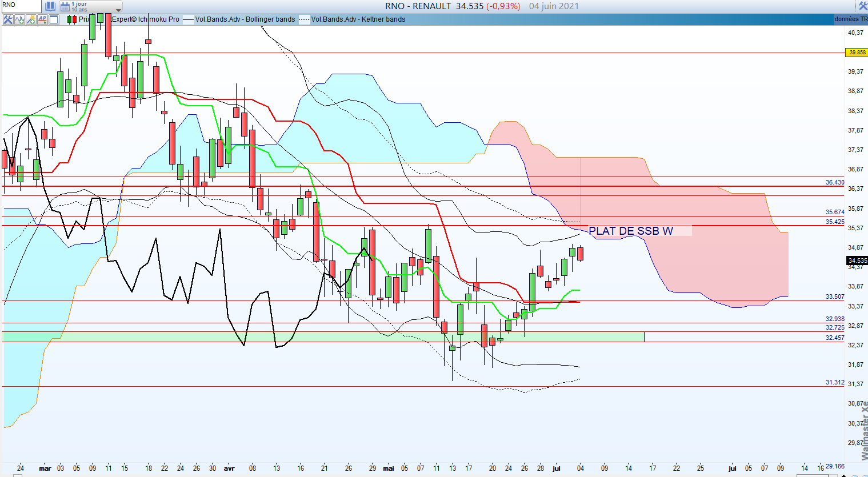Click the 32.938 level price label
The image size is (868, 477).
click(x=835, y=319)
